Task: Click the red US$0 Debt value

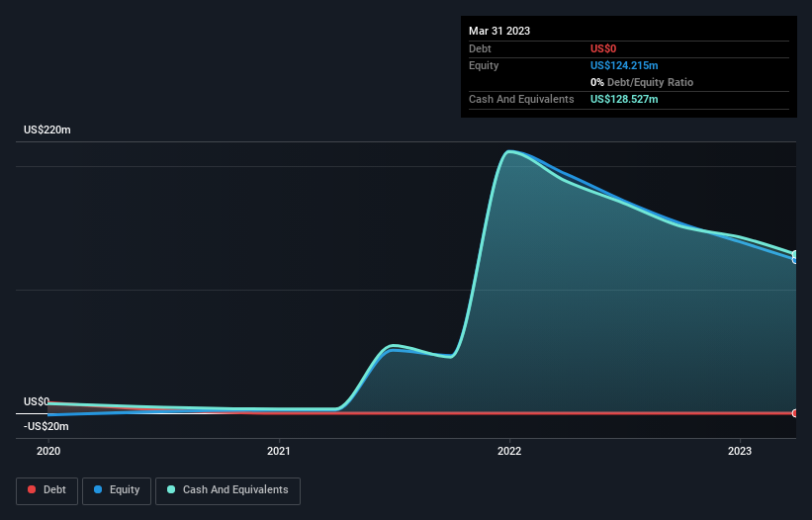Action: point(603,48)
